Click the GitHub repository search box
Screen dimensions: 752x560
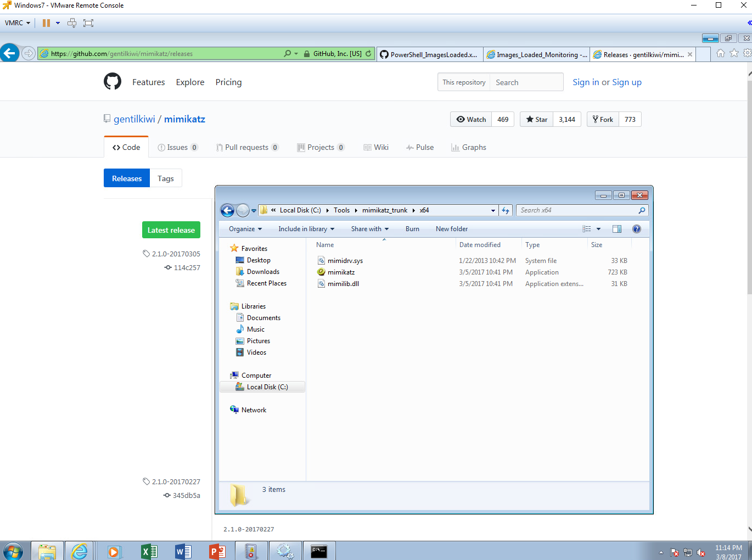click(526, 82)
